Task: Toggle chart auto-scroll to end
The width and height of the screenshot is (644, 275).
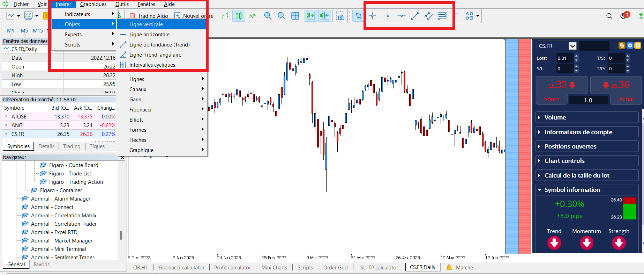Action: point(310,16)
